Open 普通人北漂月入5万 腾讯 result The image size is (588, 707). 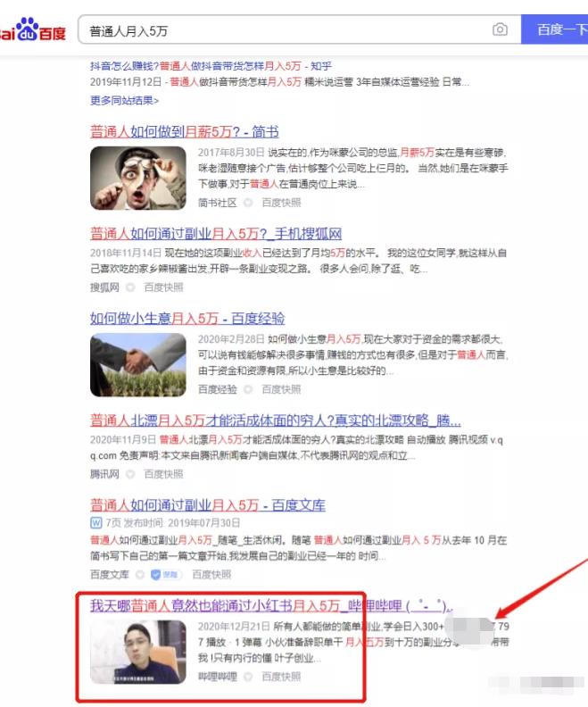tap(276, 420)
